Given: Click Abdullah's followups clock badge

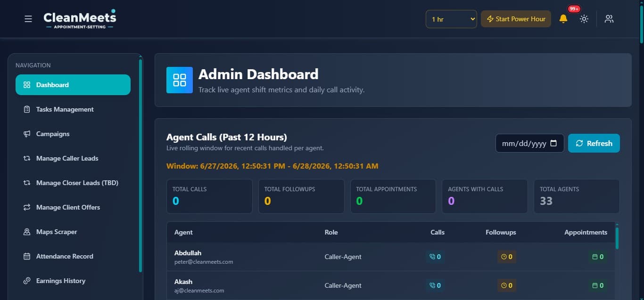Looking at the screenshot, I should coord(507,257).
